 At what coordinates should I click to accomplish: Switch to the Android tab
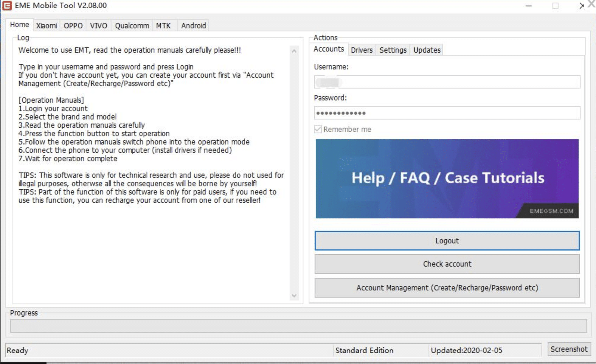click(193, 26)
